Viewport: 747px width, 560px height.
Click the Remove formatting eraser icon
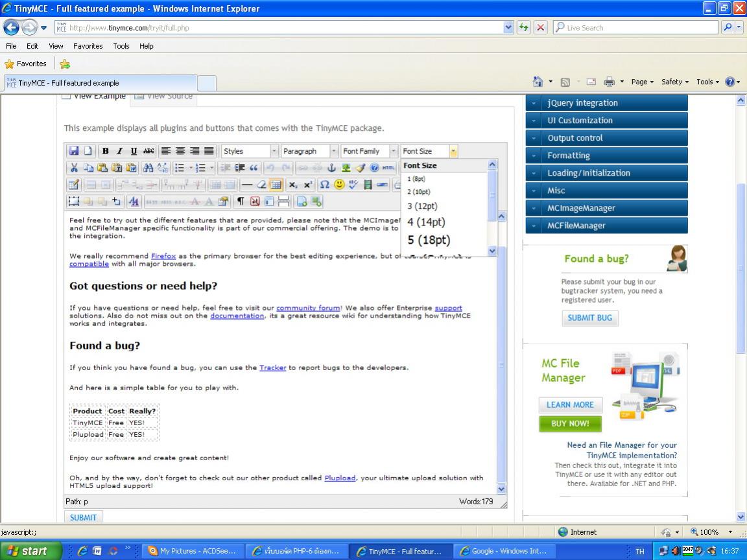tap(261, 184)
